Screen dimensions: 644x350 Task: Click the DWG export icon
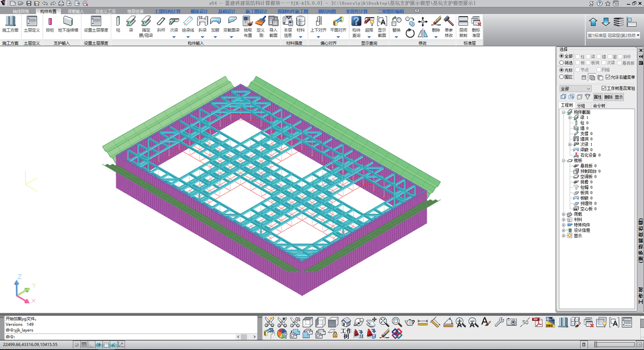pos(550,322)
